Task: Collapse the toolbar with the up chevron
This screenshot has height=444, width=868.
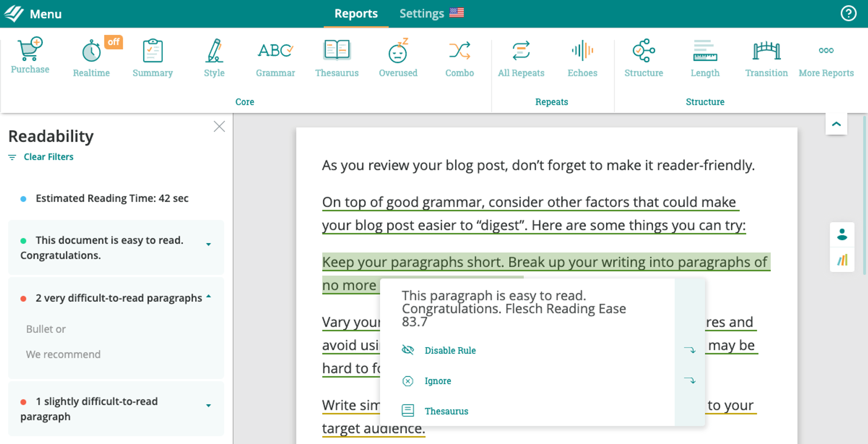Action: pyautogui.click(x=836, y=124)
